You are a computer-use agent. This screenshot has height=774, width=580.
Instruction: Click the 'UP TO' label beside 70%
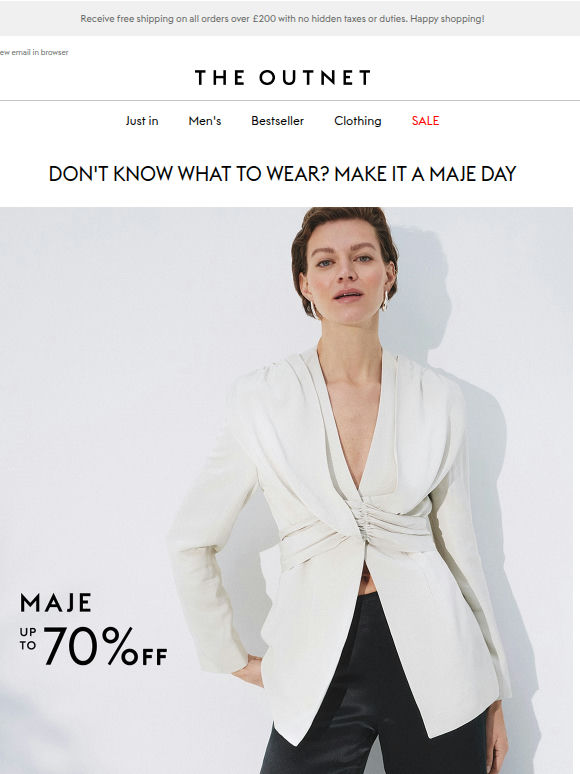click(x=28, y=639)
